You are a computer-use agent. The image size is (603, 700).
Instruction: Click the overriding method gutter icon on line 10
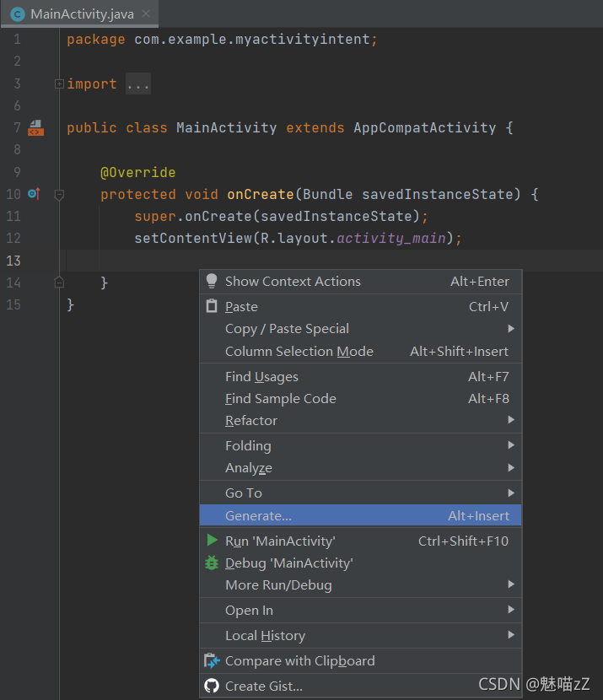coord(35,193)
